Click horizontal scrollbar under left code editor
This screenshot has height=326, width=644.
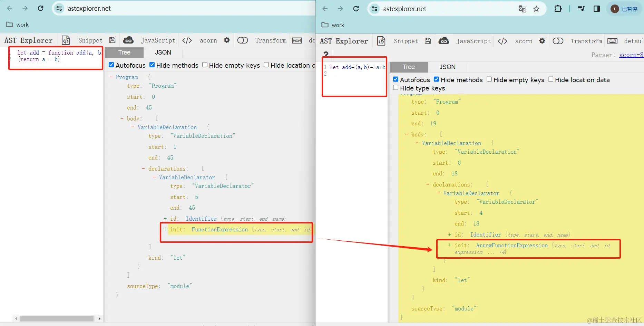pyautogui.click(x=57, y=318)
